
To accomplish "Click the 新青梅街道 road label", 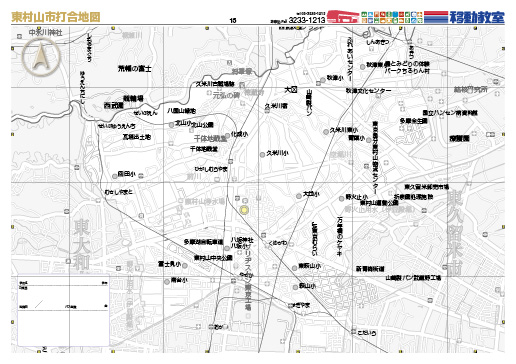I will tap(370, 269).
